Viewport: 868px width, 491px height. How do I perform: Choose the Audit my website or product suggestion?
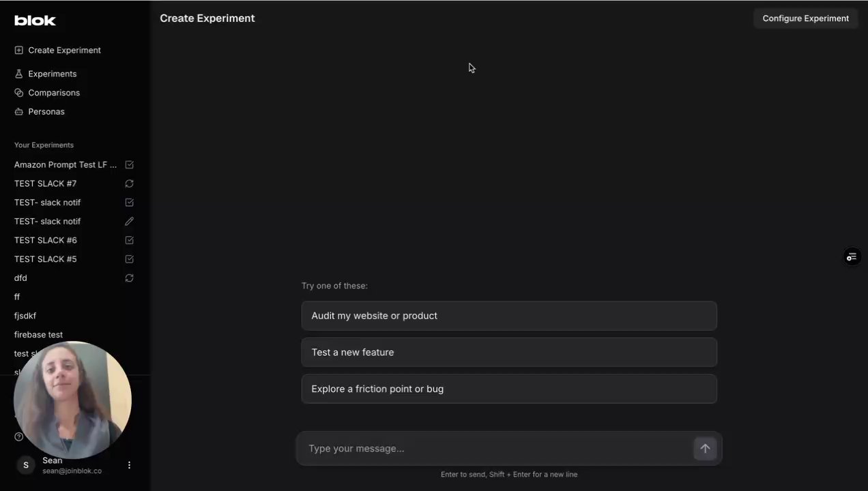[x=508, y=316]
